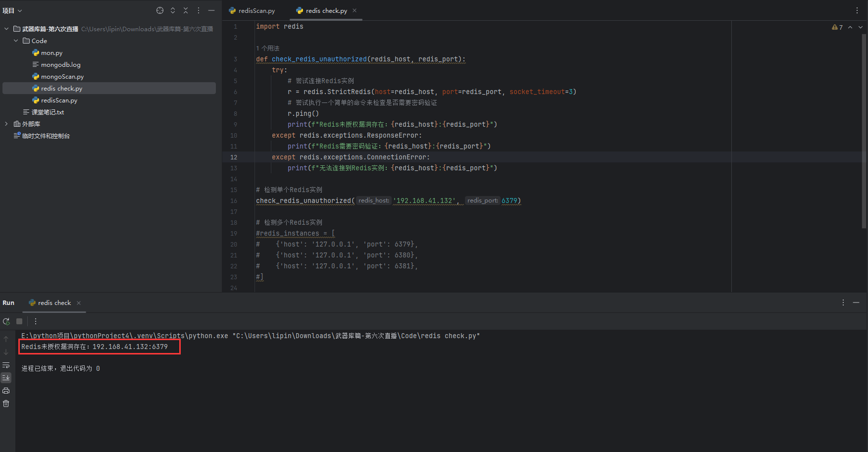Select the Code folder in tree
This screenshot has height=452, width=868.
35,41
